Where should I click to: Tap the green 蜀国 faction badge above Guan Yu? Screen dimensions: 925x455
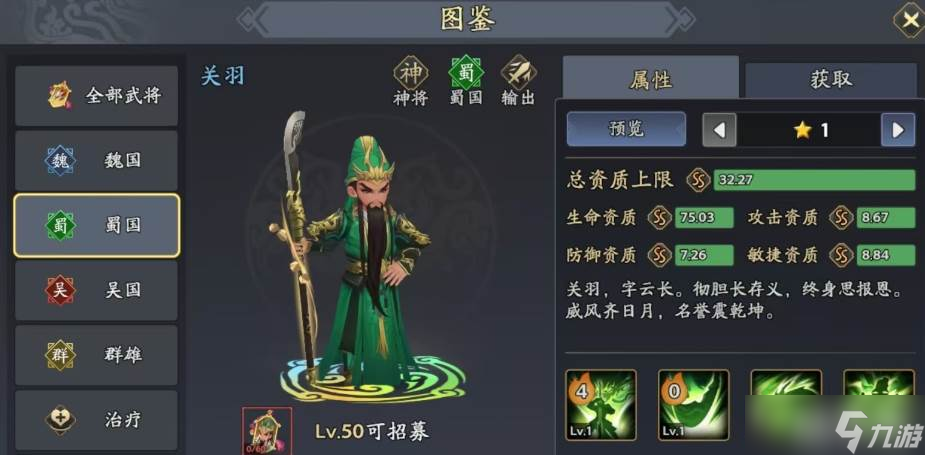(466, 73)
